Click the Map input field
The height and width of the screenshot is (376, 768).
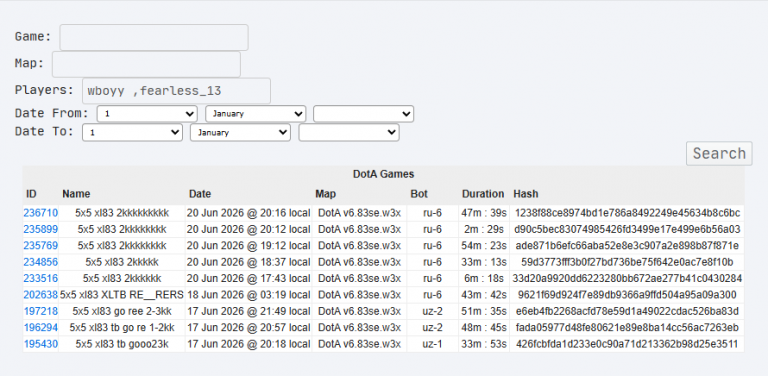[x=146, y=64]
